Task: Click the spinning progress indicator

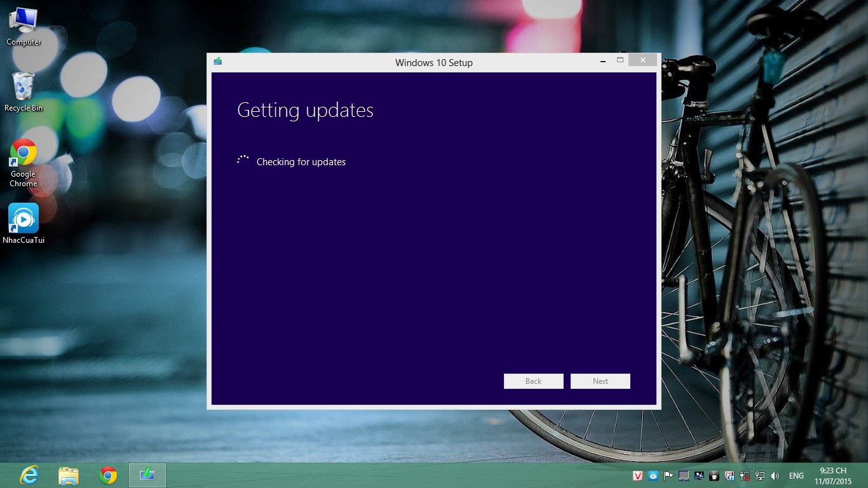Action: pyautogui.click(x=243, y=160)
